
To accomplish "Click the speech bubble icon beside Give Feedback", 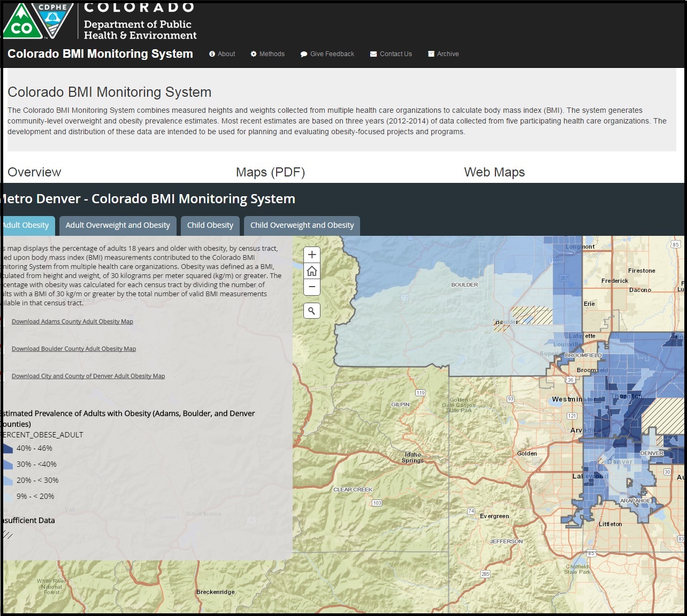I will pyautogui.click(x=304, y=53).
